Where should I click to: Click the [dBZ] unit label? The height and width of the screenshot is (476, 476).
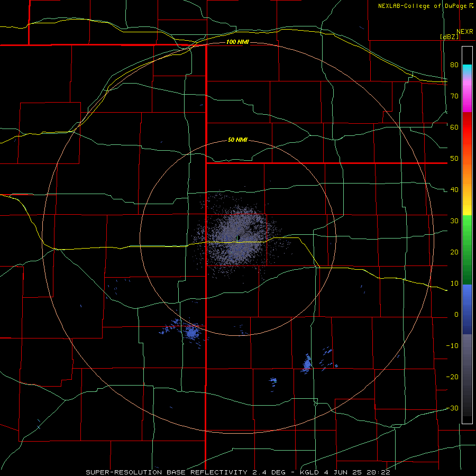pyautogui.click(x=449, y=36)
